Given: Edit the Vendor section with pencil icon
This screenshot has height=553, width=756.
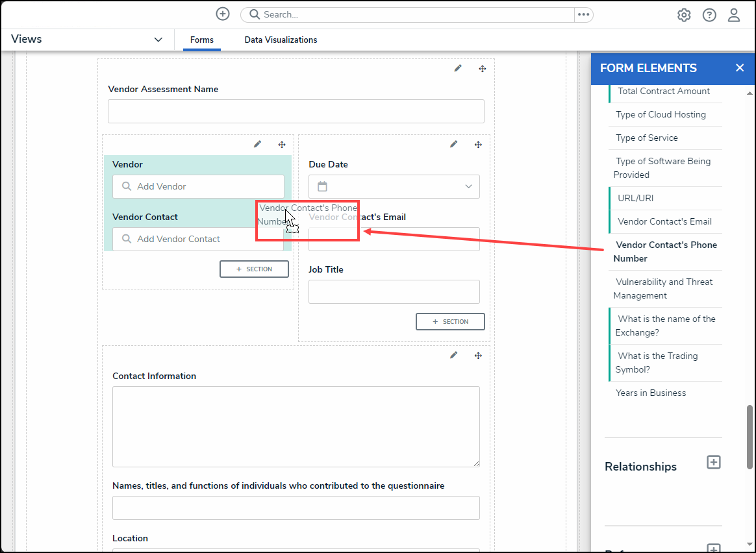Looking at the screenshot, I should [258, 144].
